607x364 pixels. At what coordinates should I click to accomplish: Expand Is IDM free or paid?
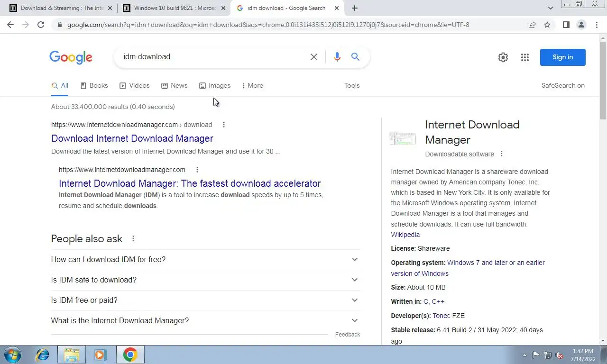pos(206,300)
